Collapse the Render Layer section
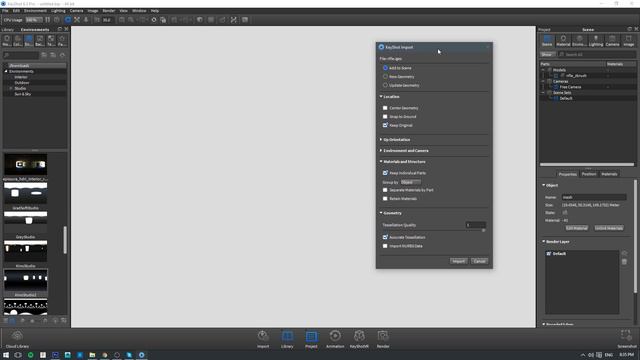 click(x=544, y=242)
